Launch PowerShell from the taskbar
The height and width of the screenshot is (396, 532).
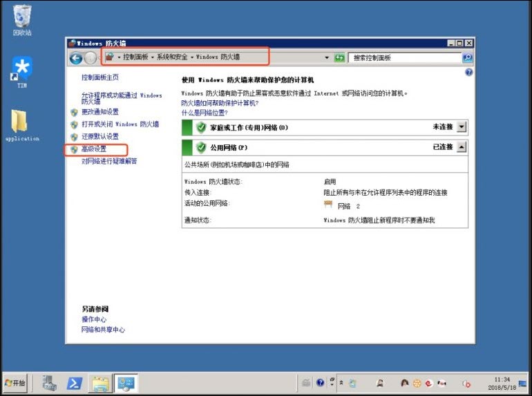click(x=75, y=382)
